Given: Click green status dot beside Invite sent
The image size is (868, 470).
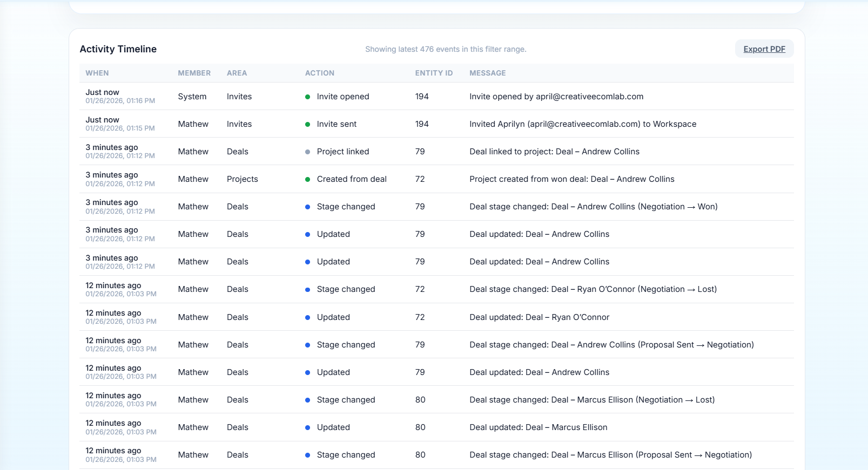Looking at the screenshot, I should coord(307,125).
